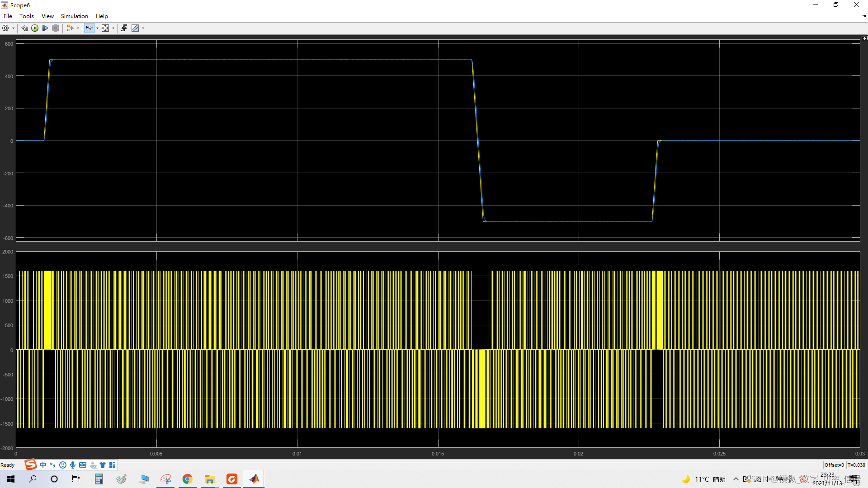868x488 pixels.
Task: Click the Step Back icon
Action: pyautogui.click(x=24, y=28)
